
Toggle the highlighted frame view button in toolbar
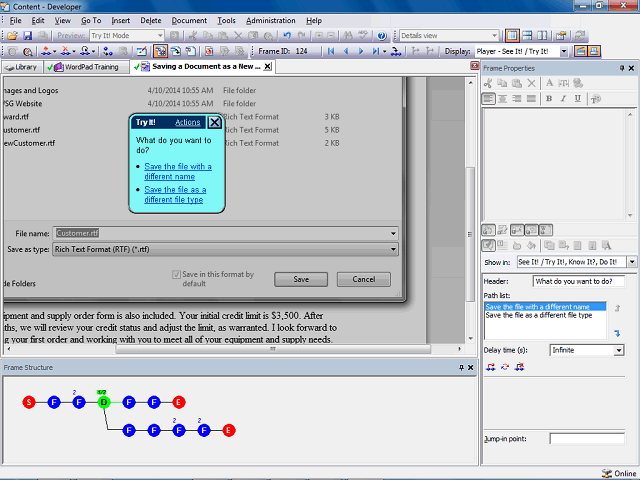pos(160,51)
